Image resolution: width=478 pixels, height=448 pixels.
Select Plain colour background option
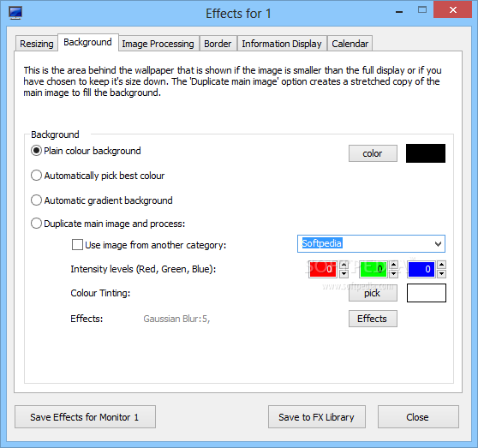click(x=86, y=151)
